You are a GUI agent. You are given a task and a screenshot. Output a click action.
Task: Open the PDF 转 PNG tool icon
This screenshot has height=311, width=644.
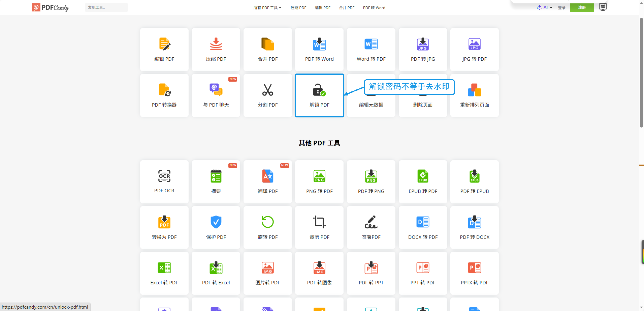coord(371,176)
